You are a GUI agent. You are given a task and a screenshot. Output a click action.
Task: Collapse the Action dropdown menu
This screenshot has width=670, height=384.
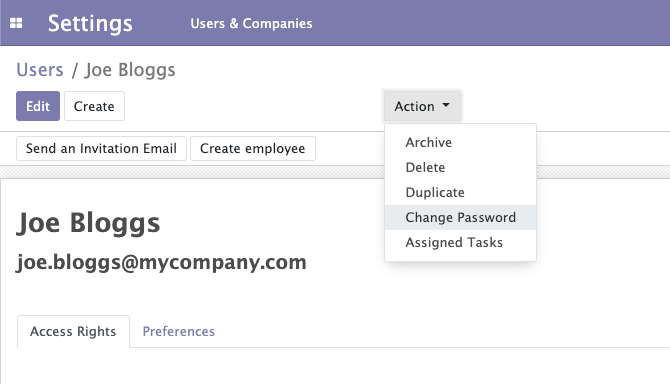click(422, 106)
